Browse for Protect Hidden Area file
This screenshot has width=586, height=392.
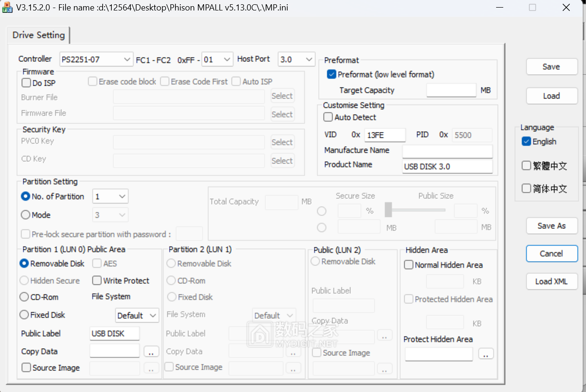coord(486,354)
